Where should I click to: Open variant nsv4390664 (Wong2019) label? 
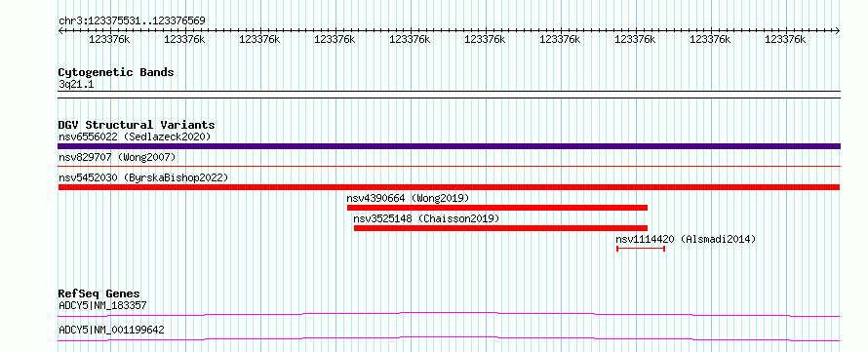(409, 198)
